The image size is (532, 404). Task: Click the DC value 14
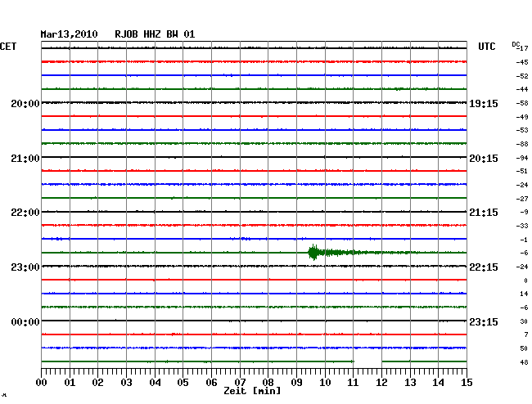pos(524,294)
